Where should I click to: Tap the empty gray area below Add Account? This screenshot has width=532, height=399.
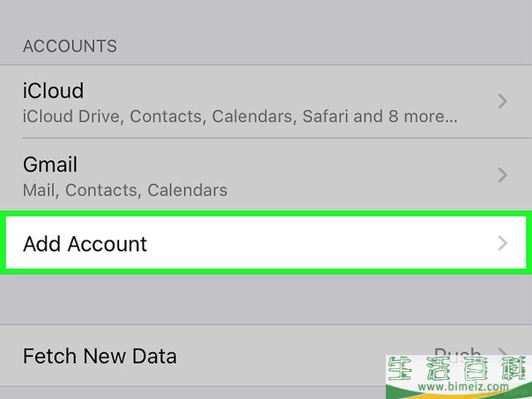(266, 300)
